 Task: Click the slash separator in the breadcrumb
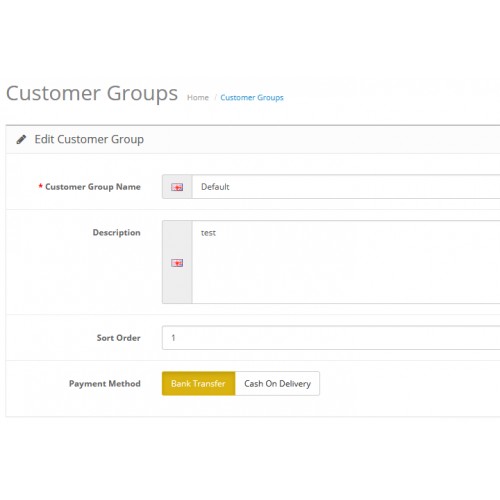215,98
